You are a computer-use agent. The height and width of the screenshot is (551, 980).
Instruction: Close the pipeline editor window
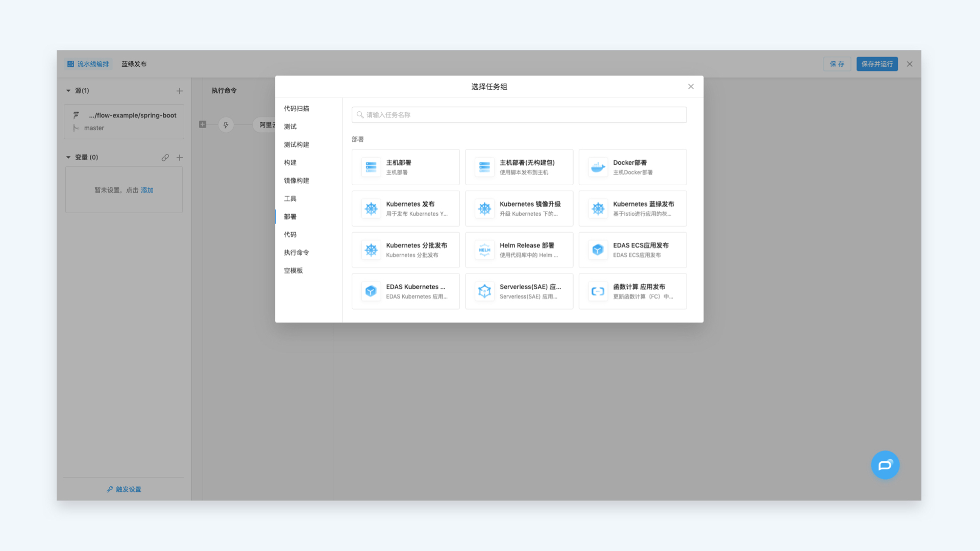coord(910,64)
